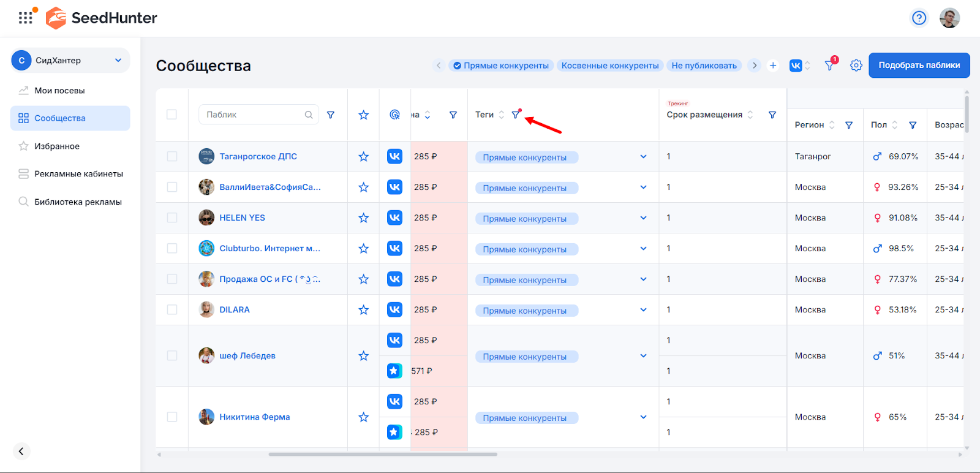
Task: Expand tags dropdown for шеф Лебедев
Action: pos(643,356)
